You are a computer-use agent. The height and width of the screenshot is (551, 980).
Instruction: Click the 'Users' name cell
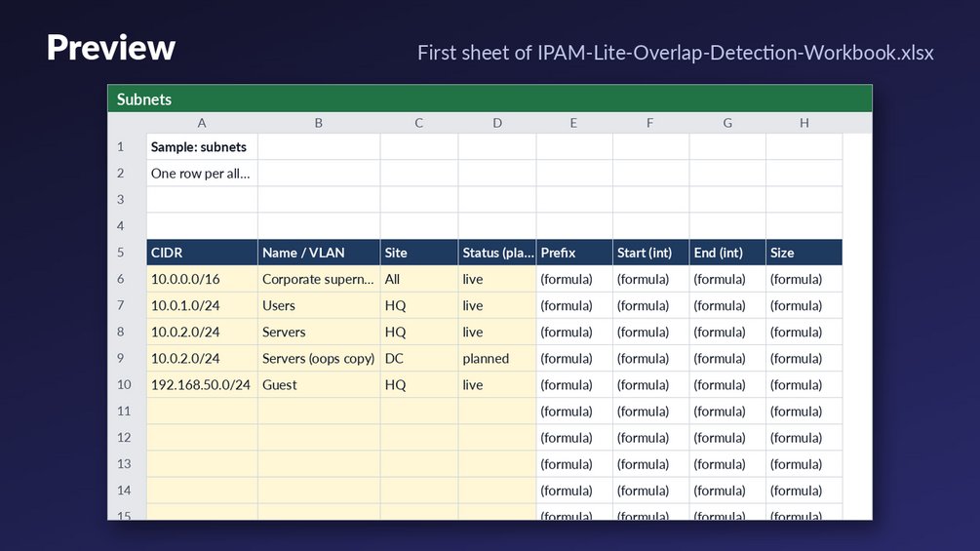pyautogui.click(x=319, y=305)
